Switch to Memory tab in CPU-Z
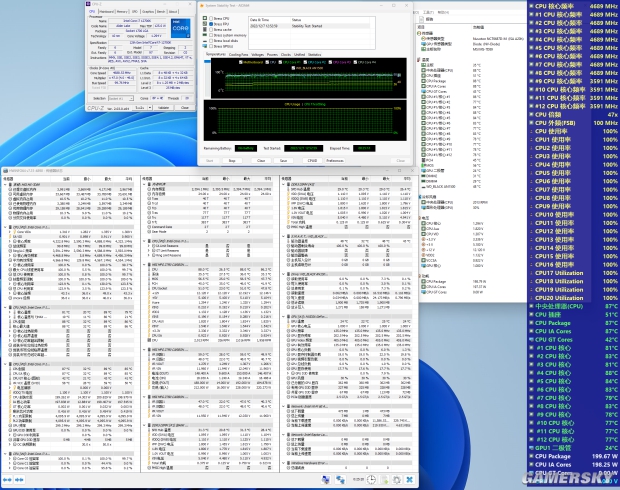This screenshot has width=620, height=490. pyautogui.click(x=122, y=11)
